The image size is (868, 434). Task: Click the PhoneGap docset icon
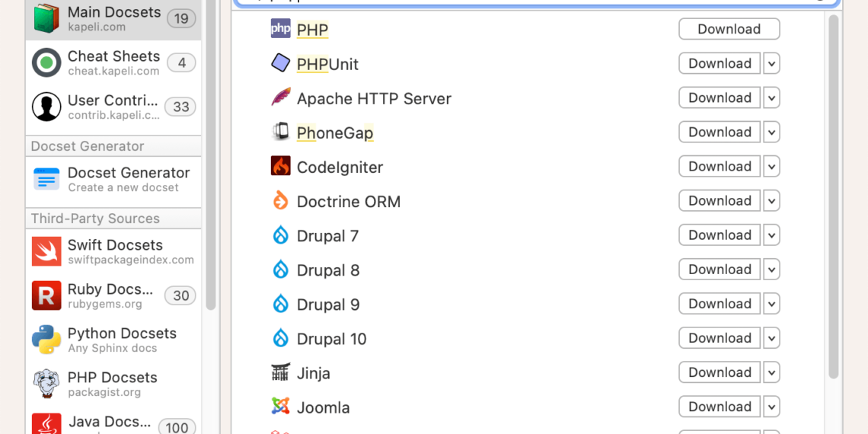click(x=281, y=131)
